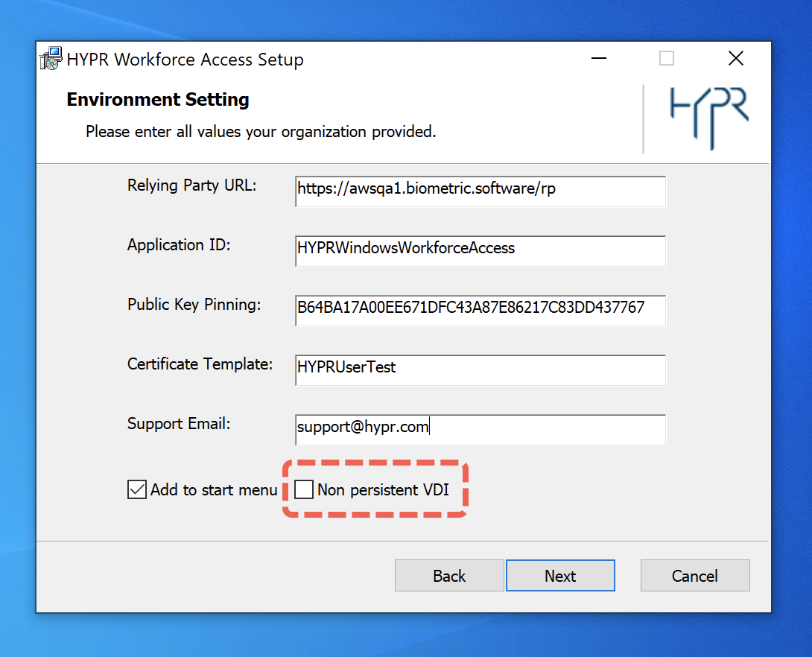
Task: Click the Relying Party URL label
Action: coord(192,186)
